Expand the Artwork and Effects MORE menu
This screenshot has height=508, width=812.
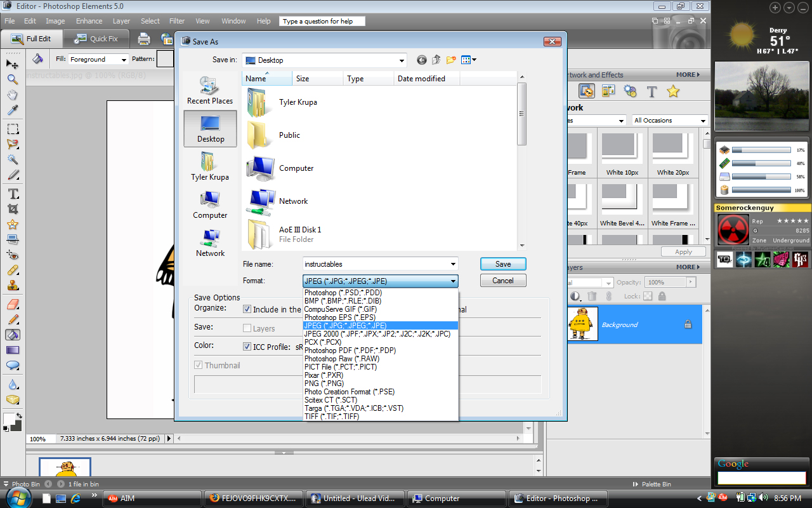(688, 75)
